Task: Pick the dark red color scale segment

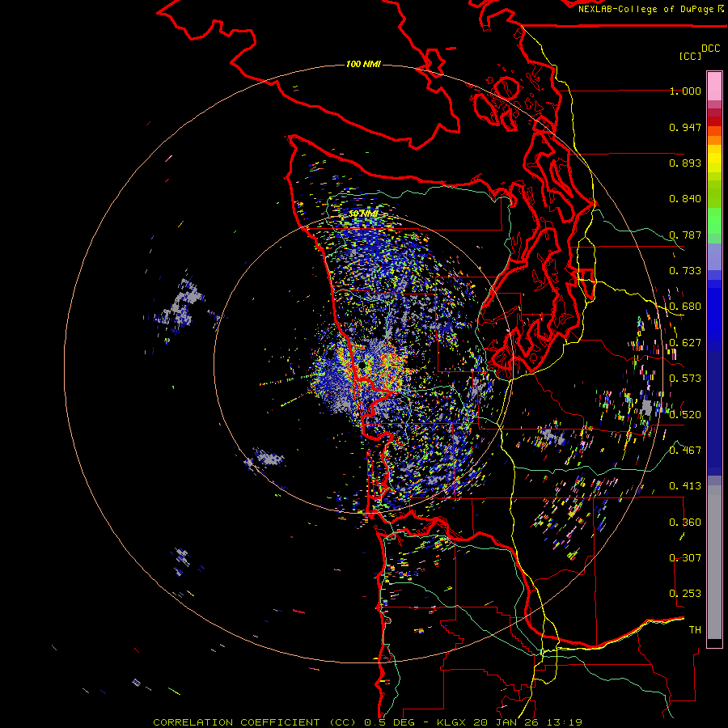Action: click(x=714, y=121)
